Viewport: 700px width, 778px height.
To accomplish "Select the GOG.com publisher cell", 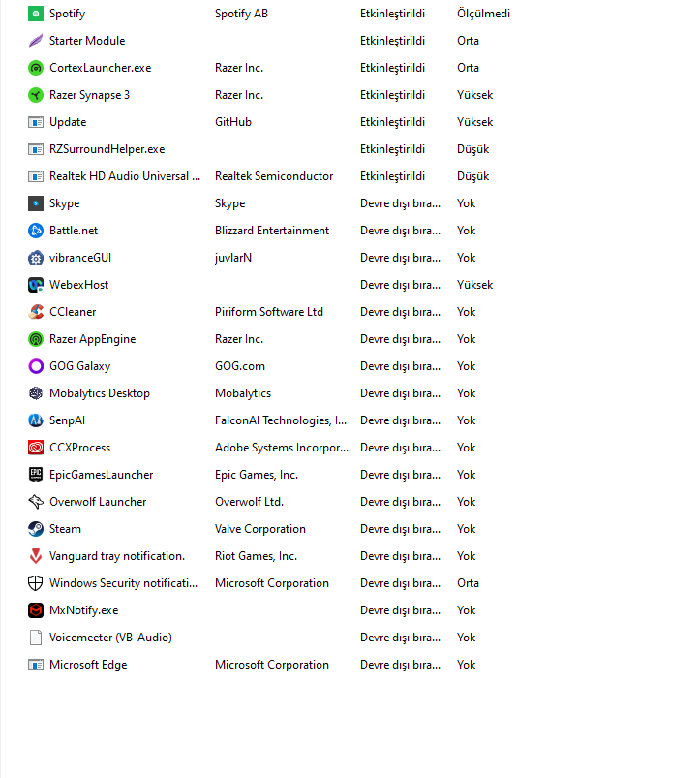I will point(240,366).
